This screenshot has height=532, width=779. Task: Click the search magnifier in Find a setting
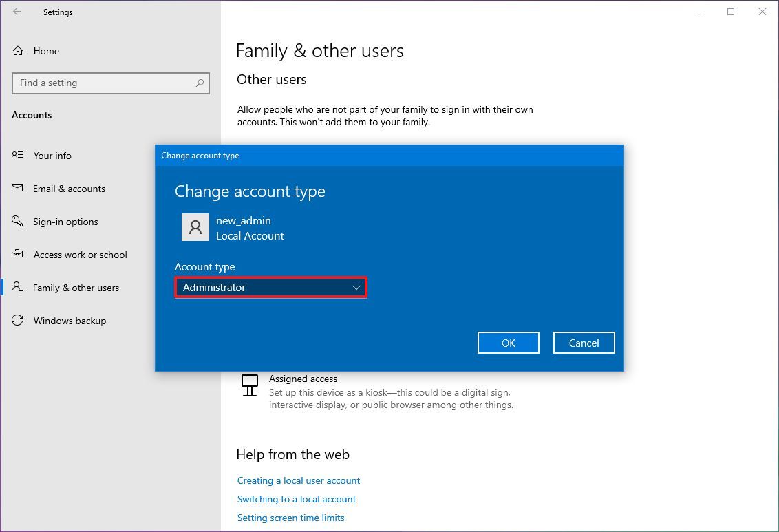click(199, 83)
